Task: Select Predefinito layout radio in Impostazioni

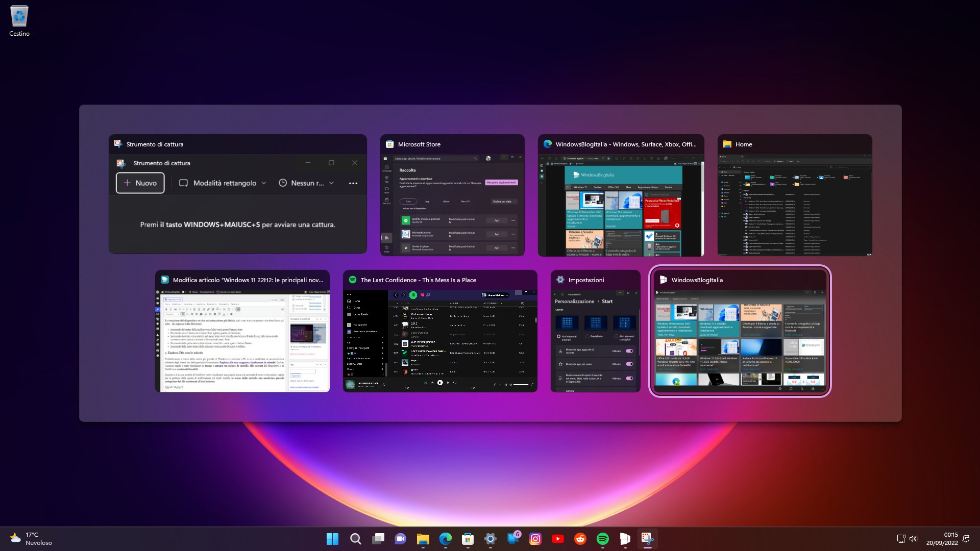Action: point(587,337)
